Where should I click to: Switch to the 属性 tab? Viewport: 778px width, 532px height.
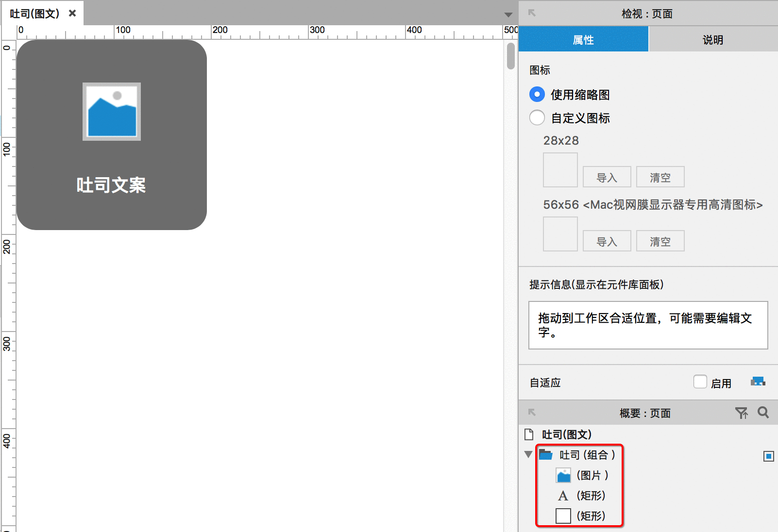coord(583,39)
